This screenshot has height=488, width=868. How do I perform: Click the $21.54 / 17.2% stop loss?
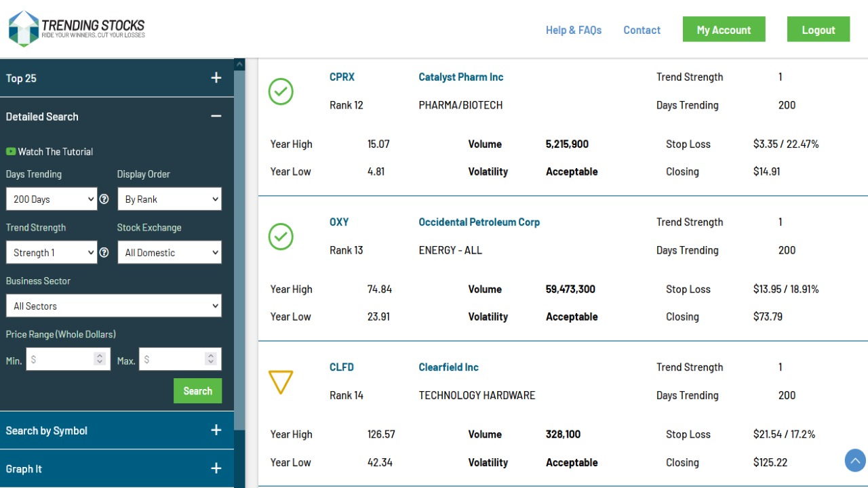pyautogui.click(x=784, y=434)
